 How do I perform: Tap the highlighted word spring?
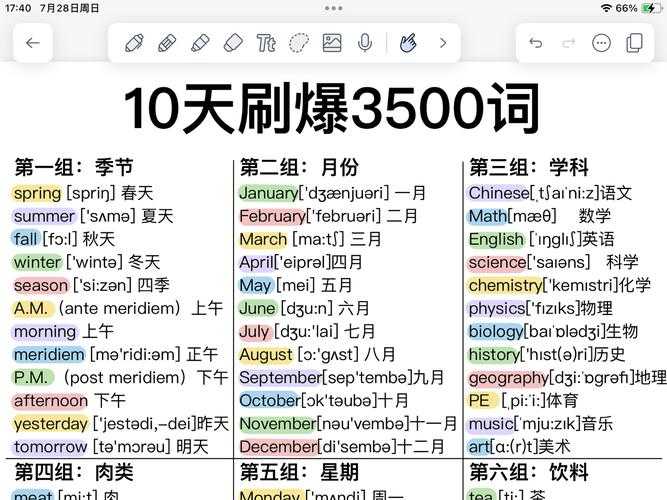(x=37, y=194)
